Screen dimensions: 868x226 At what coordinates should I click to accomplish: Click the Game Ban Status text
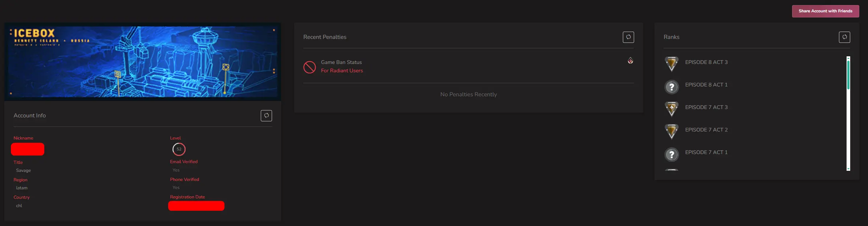tap(341, 62)
